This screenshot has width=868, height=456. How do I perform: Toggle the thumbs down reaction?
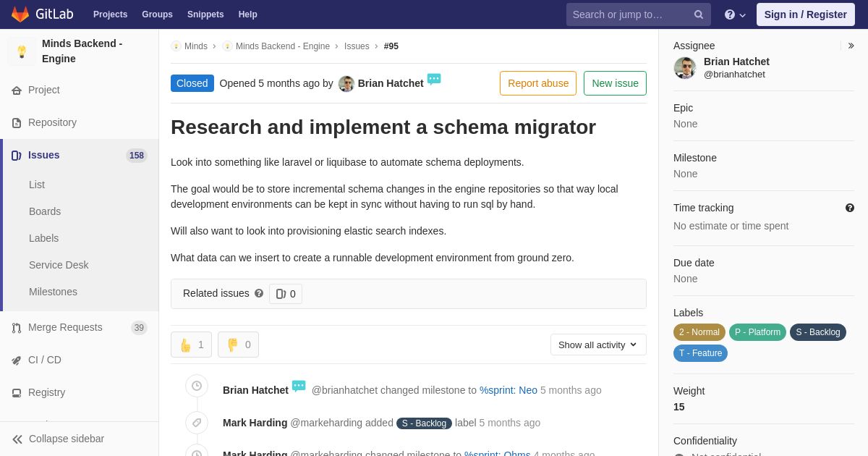tap(238, 345)
